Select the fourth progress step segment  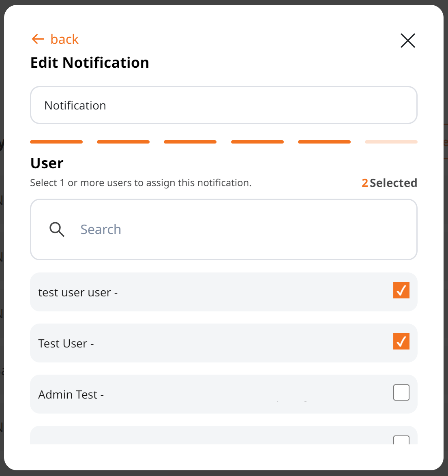[x=257, y=142]
